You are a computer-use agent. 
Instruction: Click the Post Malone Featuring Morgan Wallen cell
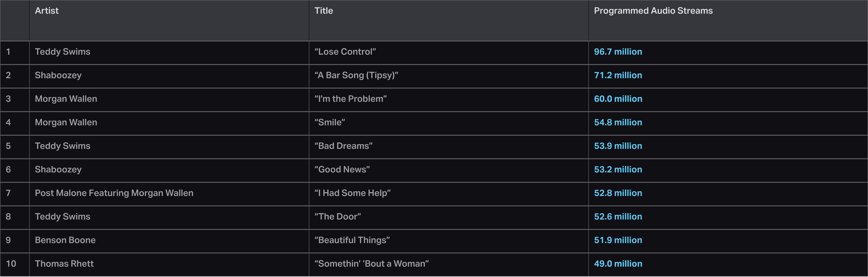tap(114, 193)
